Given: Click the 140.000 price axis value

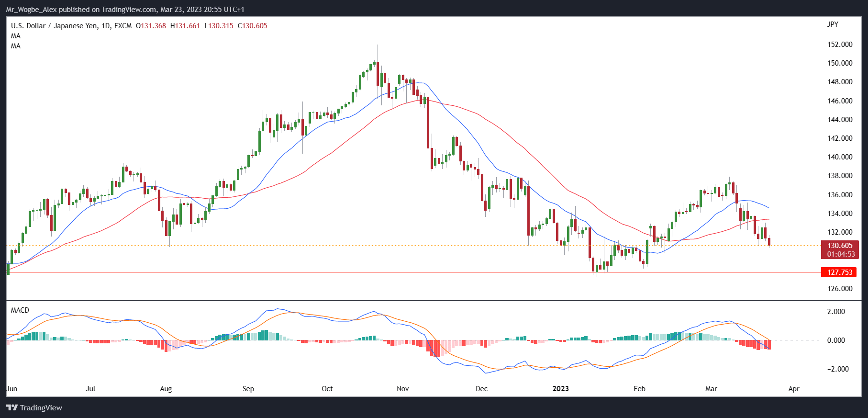Looking at the screenshot, I should 840,157.
